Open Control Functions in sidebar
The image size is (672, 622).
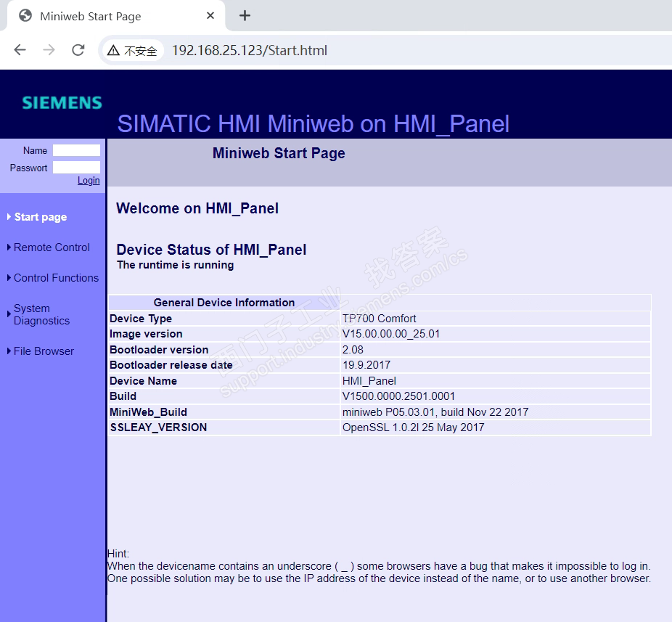tap(56, 278)
